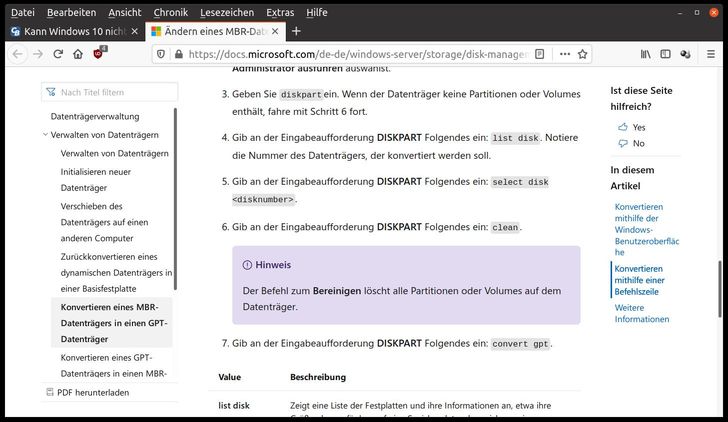Open the Extras menu

280,13
